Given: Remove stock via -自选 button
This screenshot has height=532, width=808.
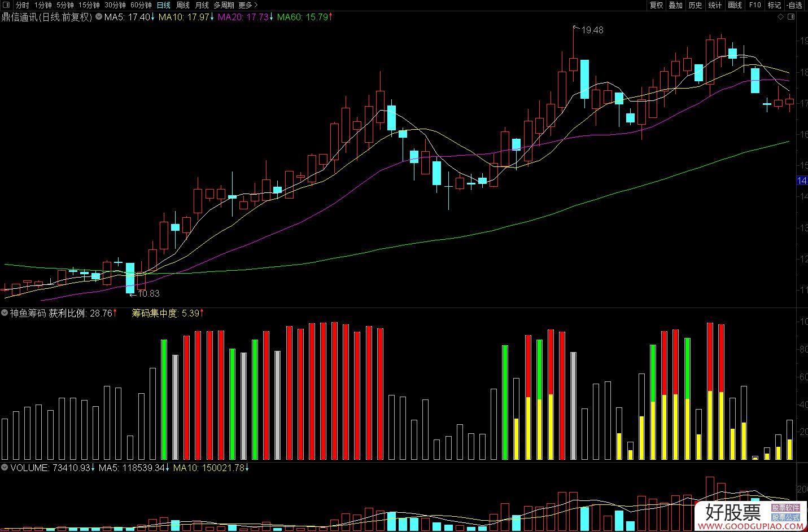Looking at the screenshot, I should 794,5.
